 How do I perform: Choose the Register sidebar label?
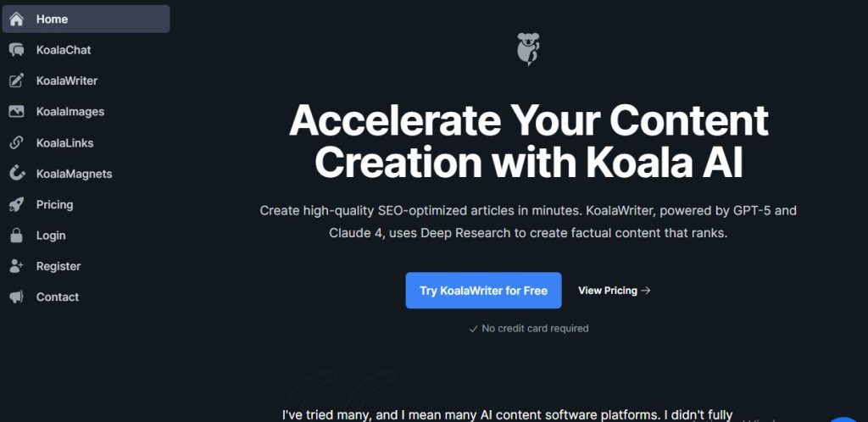58,266
